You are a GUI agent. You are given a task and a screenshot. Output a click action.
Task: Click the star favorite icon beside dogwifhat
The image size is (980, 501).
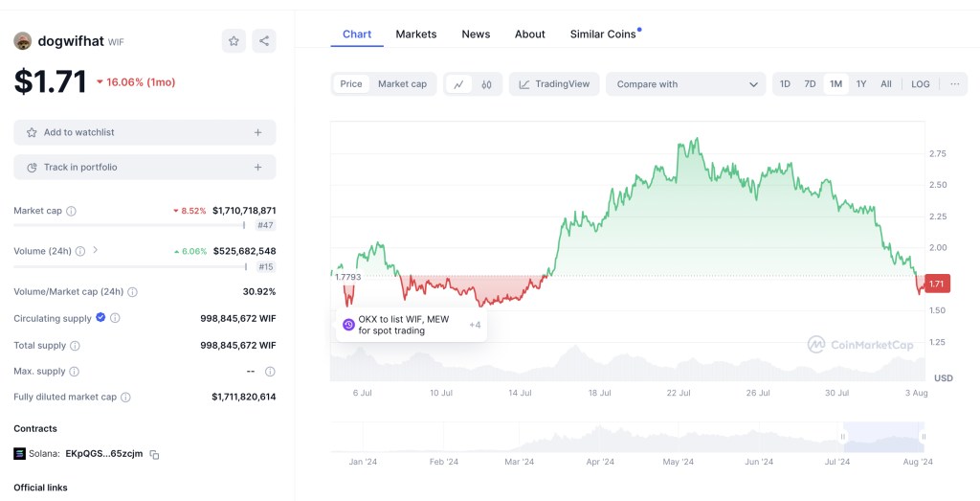(x=234, y=41)
